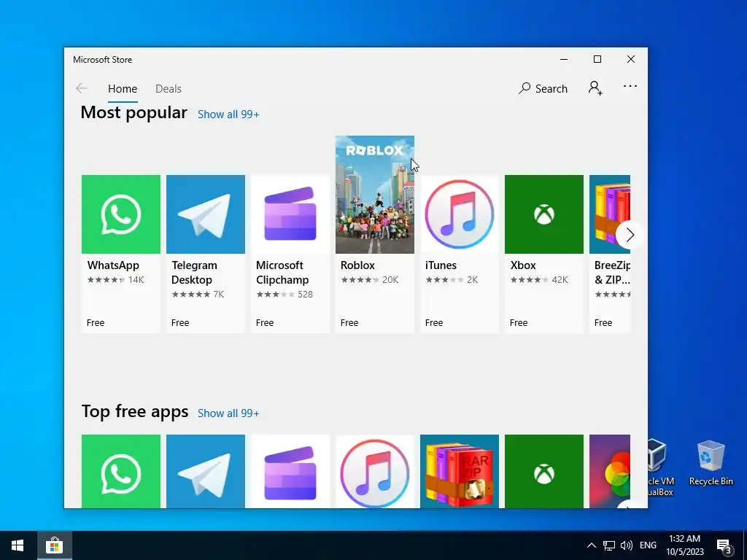Switch to the Deals tab
Image resolution: width=747 pixels, height=560 pixels.
[169, 89]
